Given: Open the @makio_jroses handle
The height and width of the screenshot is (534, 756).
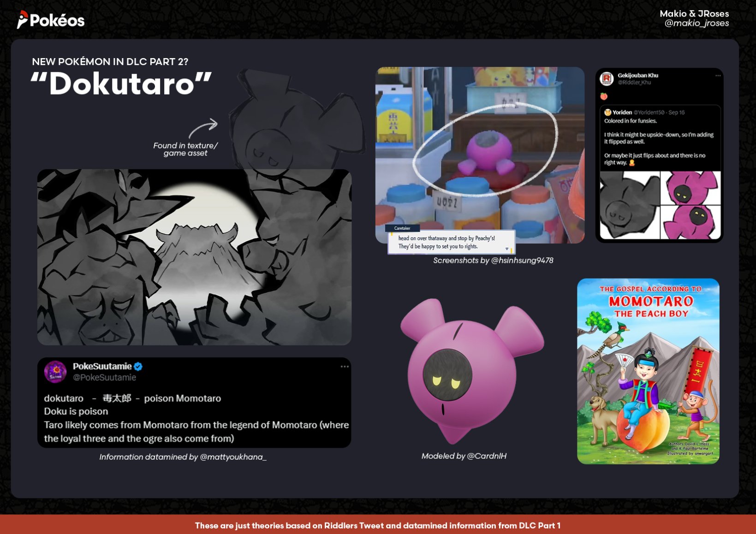Looking at the screenshot, I should click(696, 23).
